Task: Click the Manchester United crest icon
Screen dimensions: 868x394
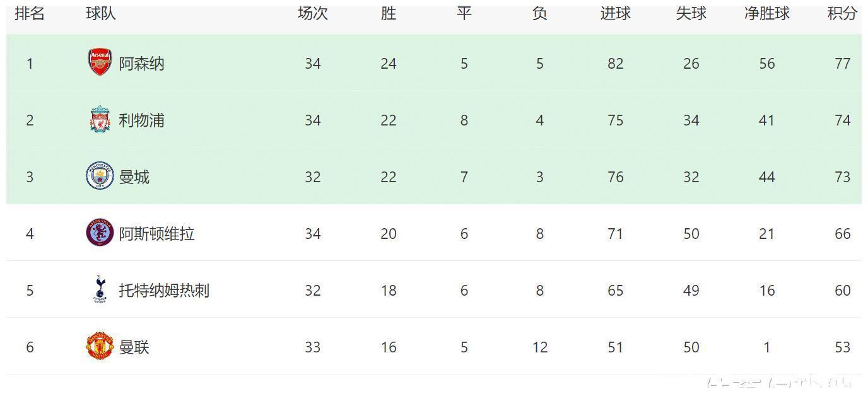Action: (x=100, y=347)
